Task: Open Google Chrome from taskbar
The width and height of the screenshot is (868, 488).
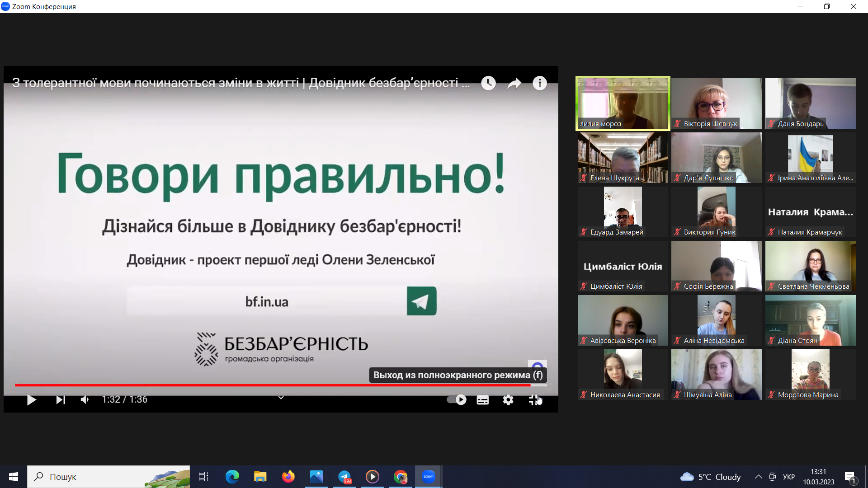Action: click(x=401, y=477)
